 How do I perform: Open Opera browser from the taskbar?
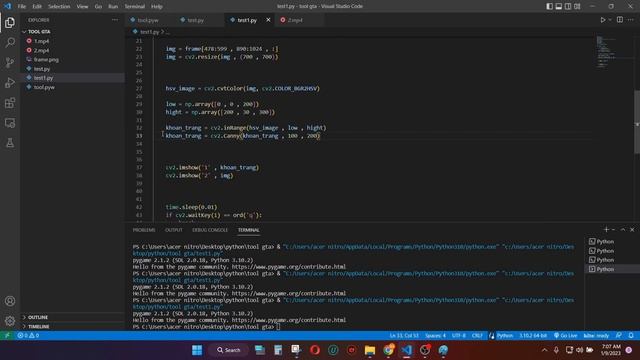tap(315, 350)
